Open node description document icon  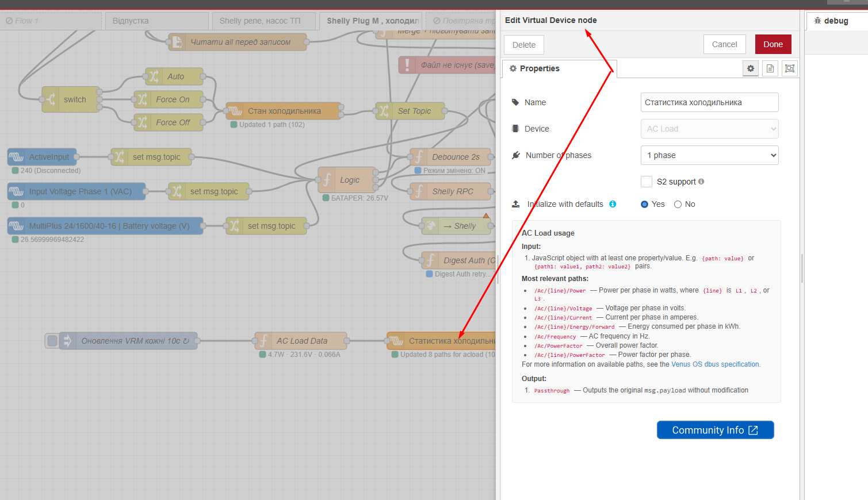(x=770, y=68)
